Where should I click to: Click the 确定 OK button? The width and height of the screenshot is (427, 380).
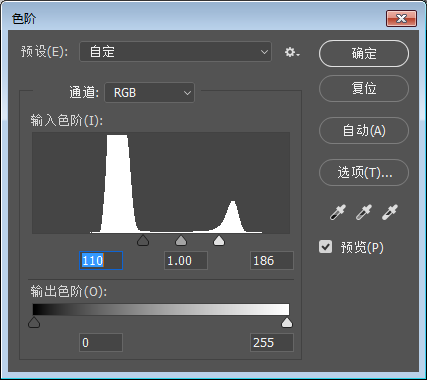pyautogui.click(x=364, y=54)
